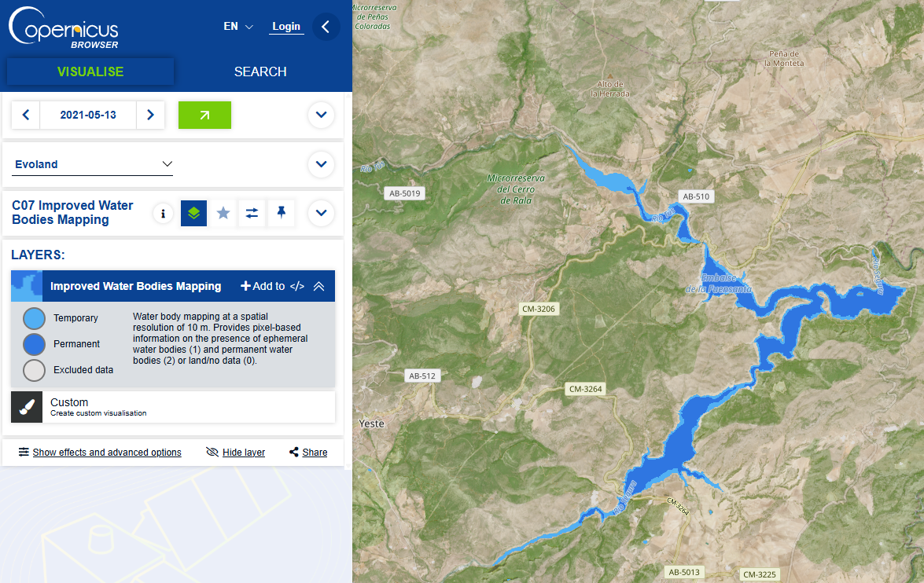Screen dimensions: 924x583
Task: Show info for C07 Improved Water Bodies
Action: coord(164,213)
